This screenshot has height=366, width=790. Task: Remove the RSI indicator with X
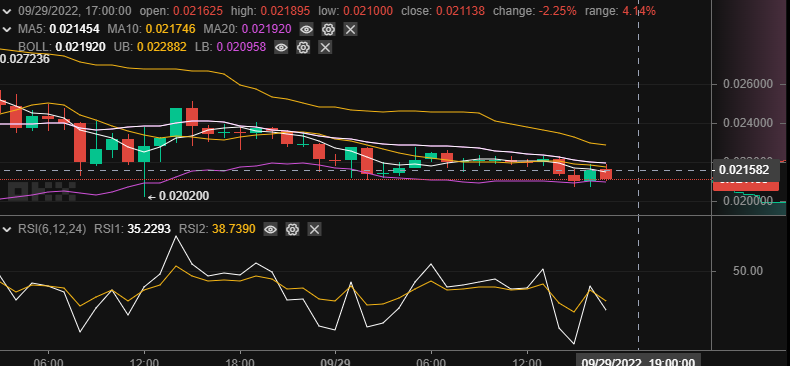pos(314,229)
